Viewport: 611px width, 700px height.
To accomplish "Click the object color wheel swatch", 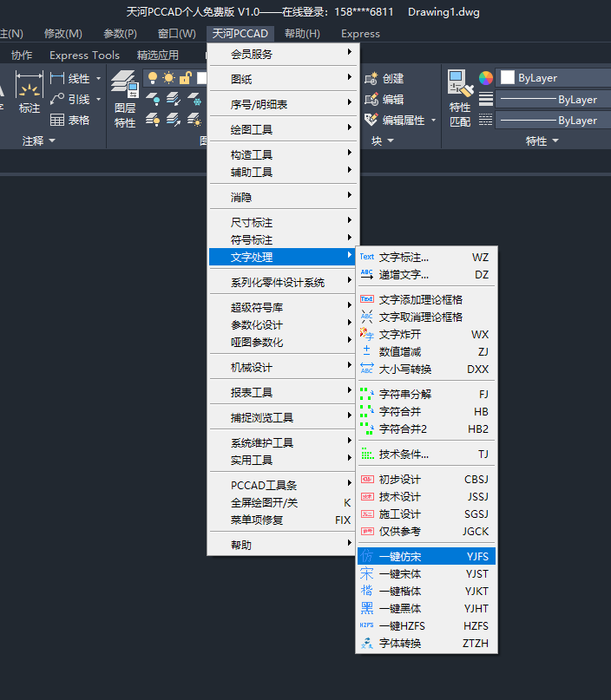I will (486, 78).
